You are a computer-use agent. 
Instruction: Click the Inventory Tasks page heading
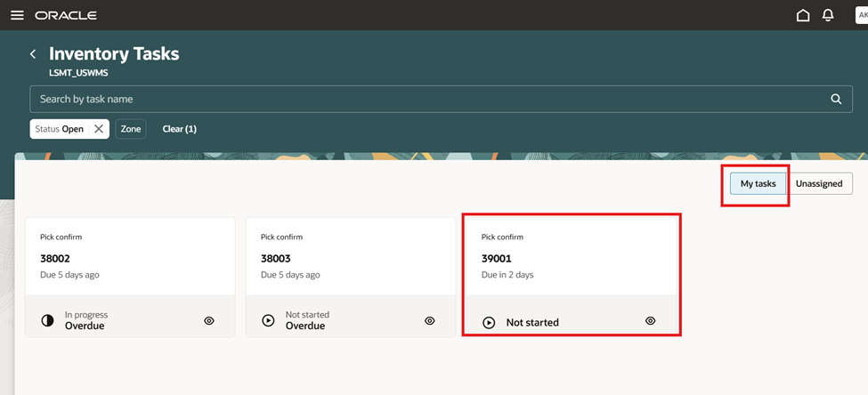(114, 53)
